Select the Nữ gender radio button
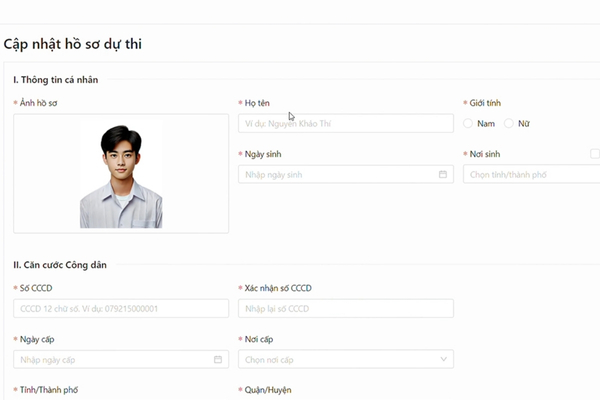The image size is (600, 400). point(509,123)
